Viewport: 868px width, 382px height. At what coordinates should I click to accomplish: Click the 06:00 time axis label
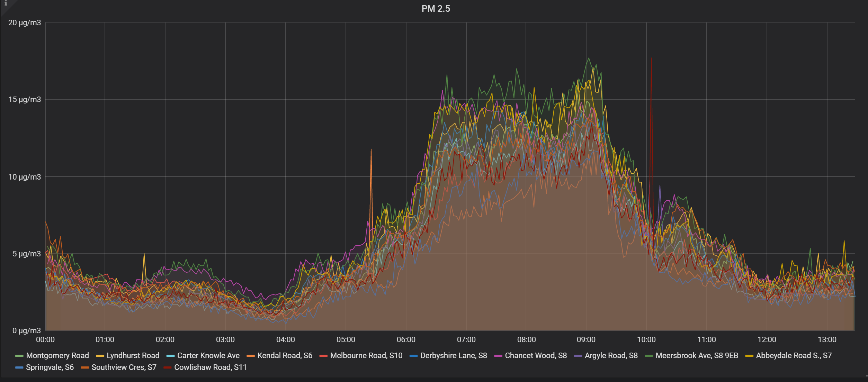[406, 339]
